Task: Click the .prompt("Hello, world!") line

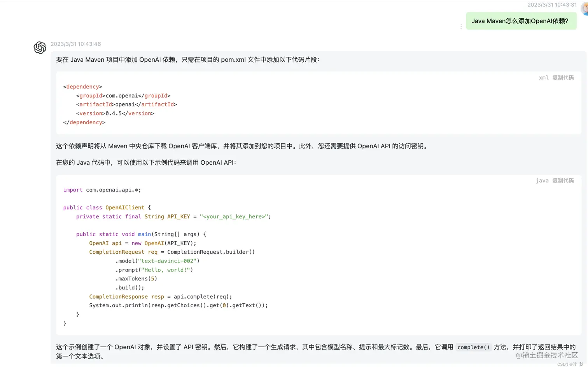Action: (x=154, y=270)
